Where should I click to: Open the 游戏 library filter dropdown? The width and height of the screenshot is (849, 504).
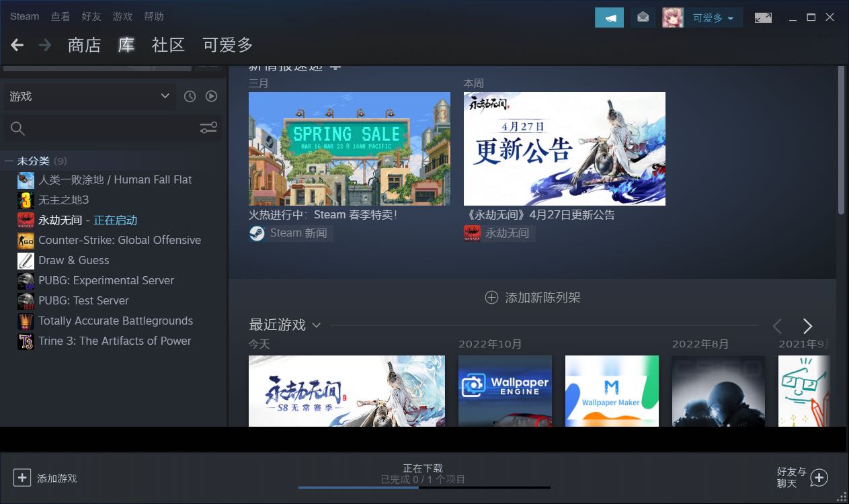coord(89,97)
